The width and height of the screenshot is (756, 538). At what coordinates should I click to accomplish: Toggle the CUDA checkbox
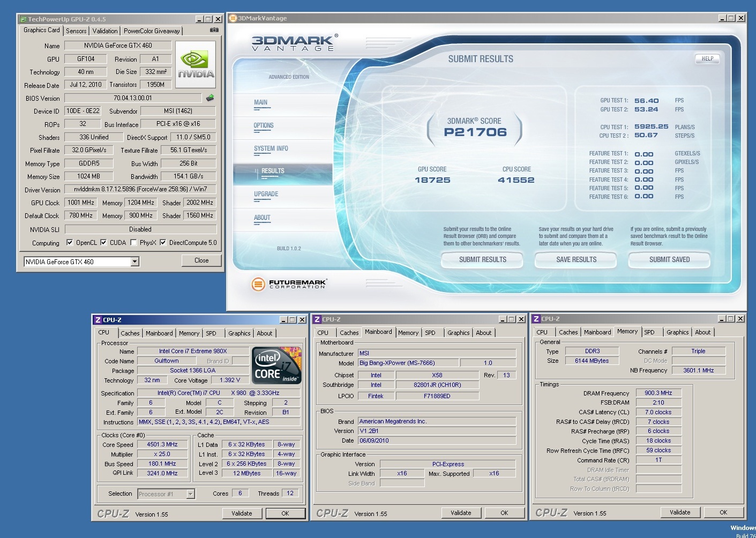(103, 242)
